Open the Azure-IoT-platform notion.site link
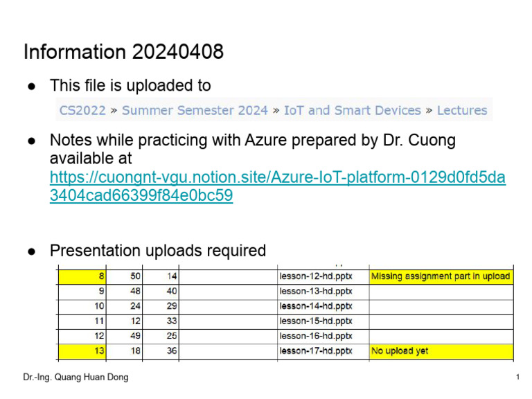 278,186
